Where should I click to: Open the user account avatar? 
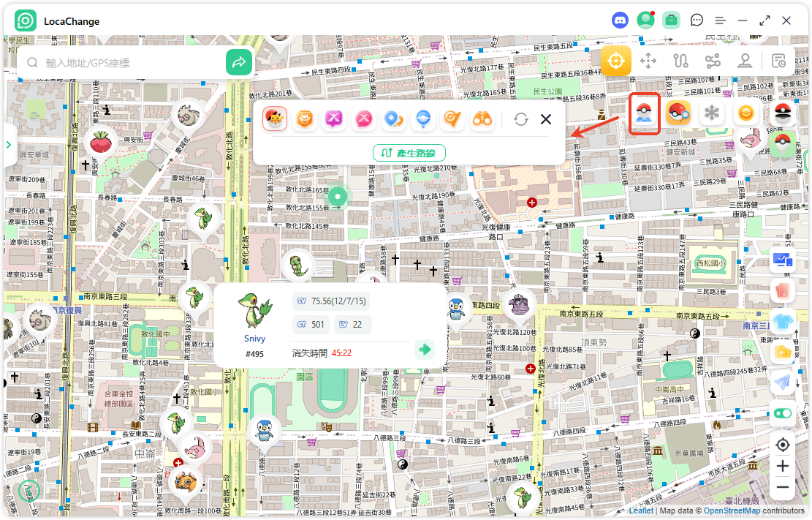645,20
